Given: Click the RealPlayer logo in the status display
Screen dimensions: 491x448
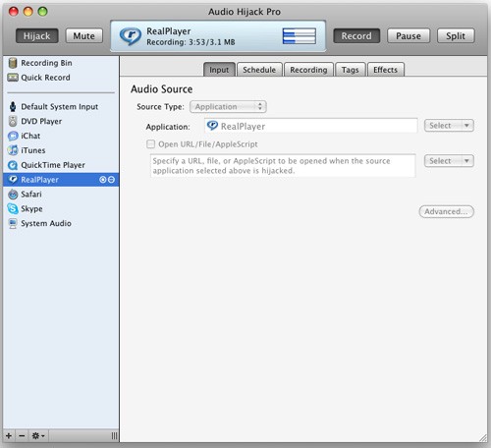Looking at the screenshot, I should click(130, 36).
